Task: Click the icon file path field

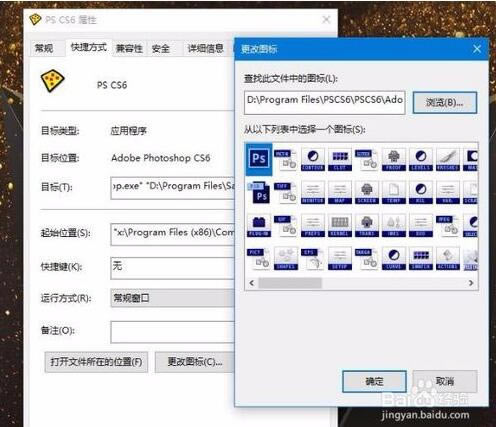Action: pos(325,102)
